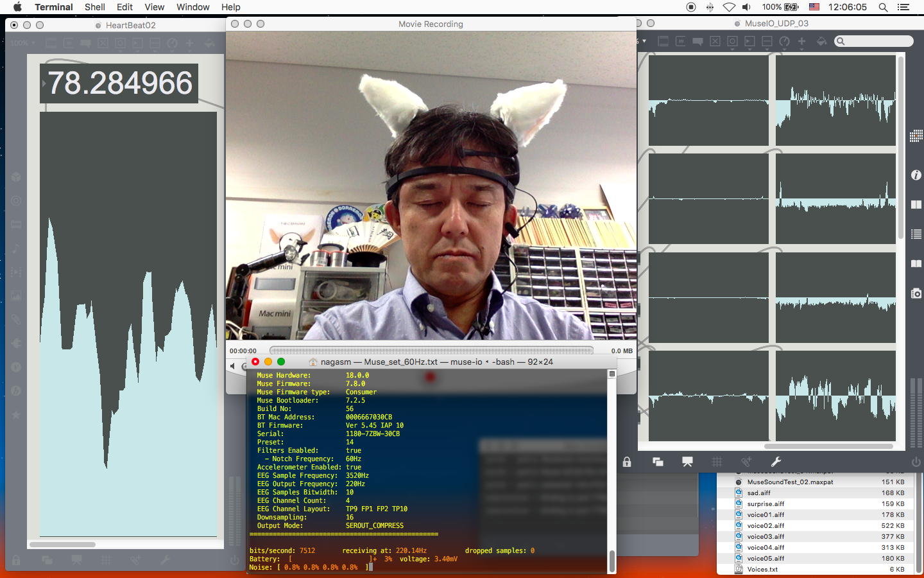This screenshot has width=924, height=578.
Task: Click the comment bubble icon in MuseIO_UDP_03 toolbar
Action: pos(697,41)
